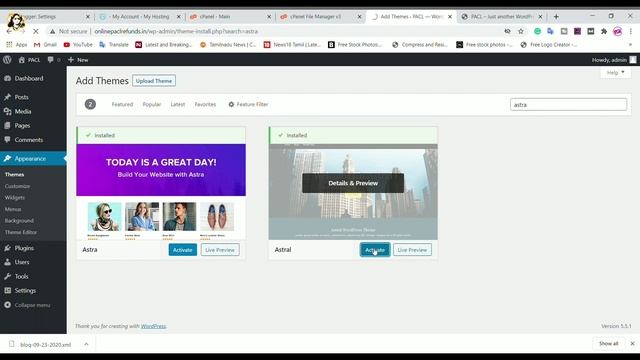Stop page loading in browser toolbar
Viewport: 640px width, 360px height.
point(36,31)
